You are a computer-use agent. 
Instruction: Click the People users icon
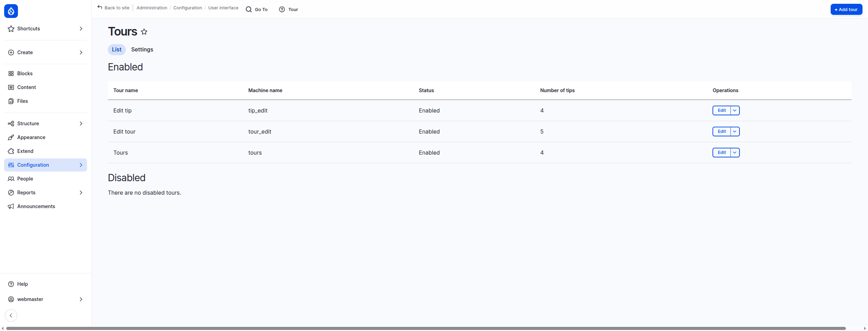point(11,179)
